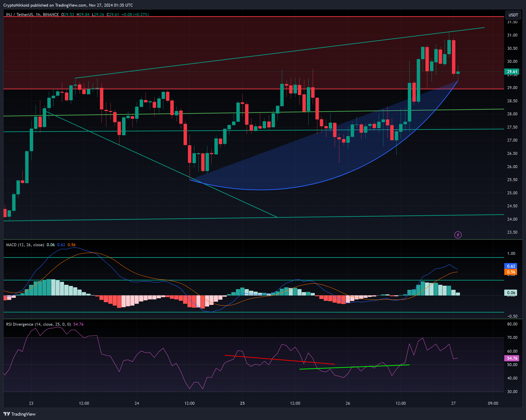Click the date label 24 on time axis
526x420 pixels.
tap(137, 403)
